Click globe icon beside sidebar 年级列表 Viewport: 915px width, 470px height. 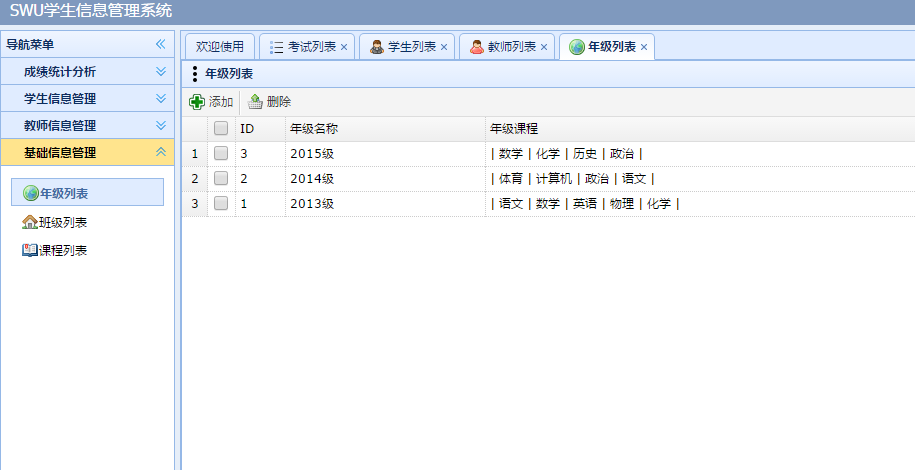(x=30, y=193)
